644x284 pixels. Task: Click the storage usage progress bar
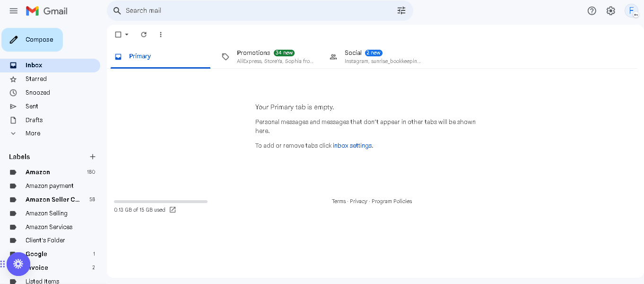point(161,202)
